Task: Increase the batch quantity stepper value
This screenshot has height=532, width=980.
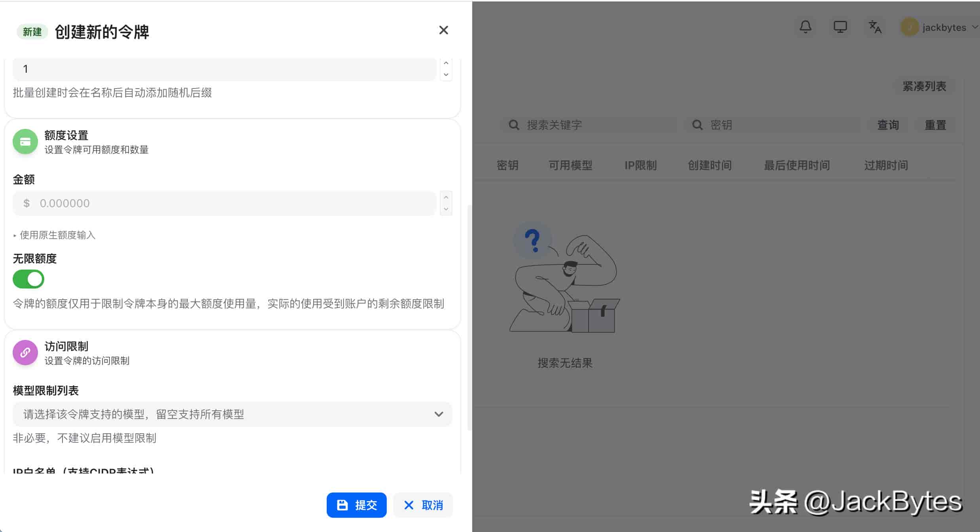Action: click(x=446, y=63)
